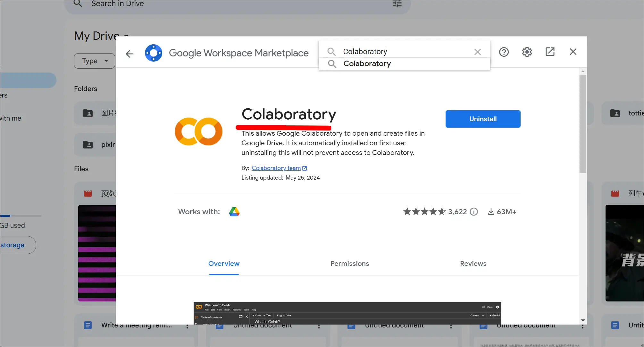Click the Google Drive icon beside Works with
The image size is (644, 347).
234,212
